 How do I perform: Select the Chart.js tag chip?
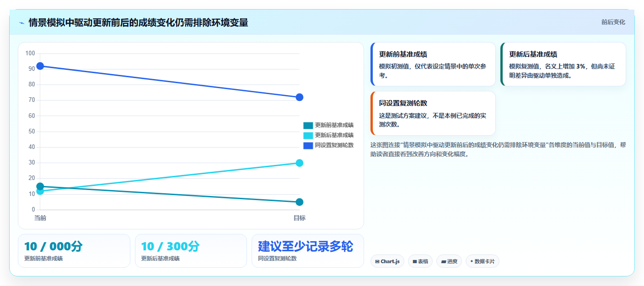coord(387,261)
